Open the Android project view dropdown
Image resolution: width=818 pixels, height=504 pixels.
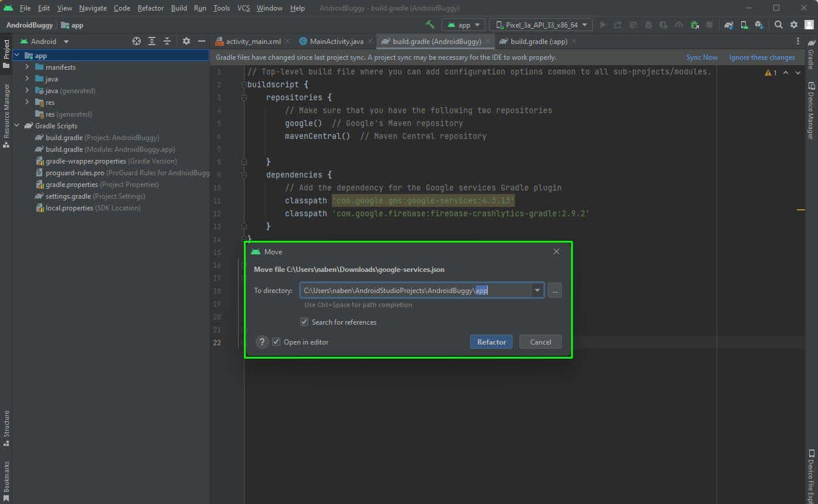45,42
